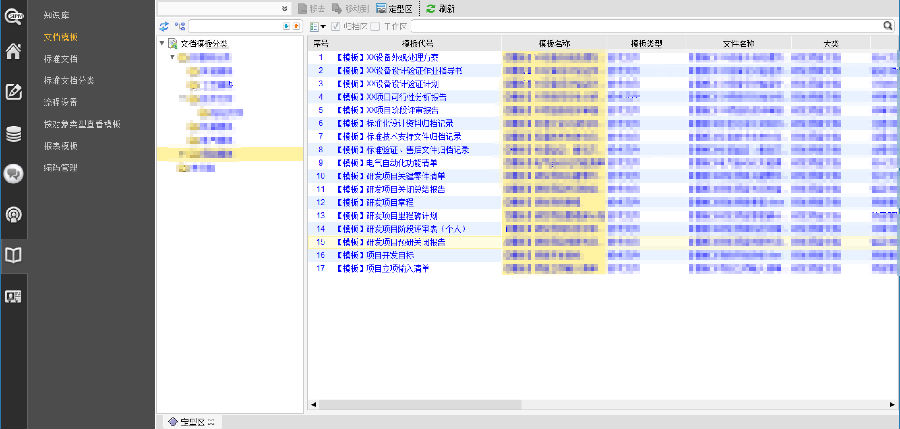Click the ID card icon in sidebar

pyautogui.click(x=14, y=296)
